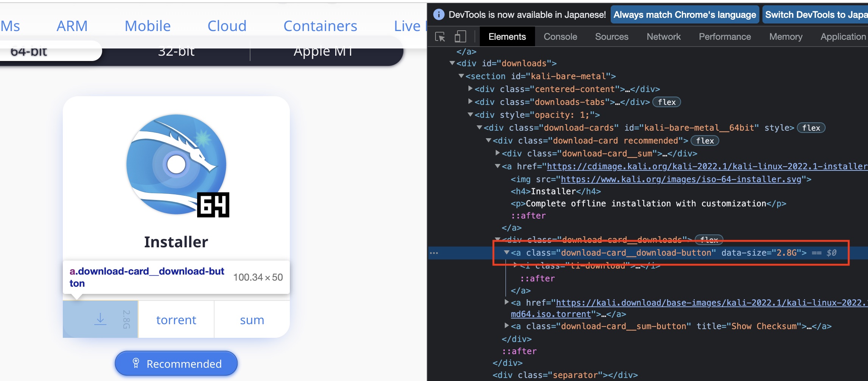The image size is (868, 381).
Task: Select the 32-bit architecture tab
Action: (176, 51)
